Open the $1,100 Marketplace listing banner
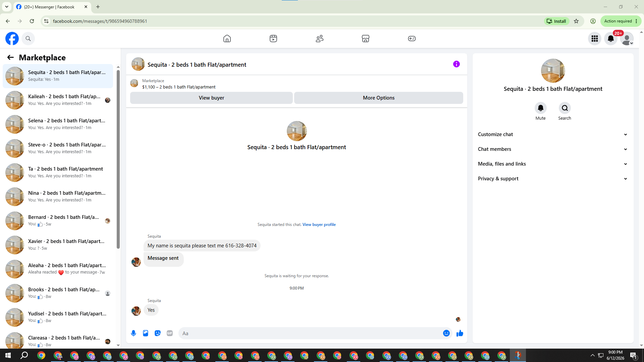 tap(179, 87)
